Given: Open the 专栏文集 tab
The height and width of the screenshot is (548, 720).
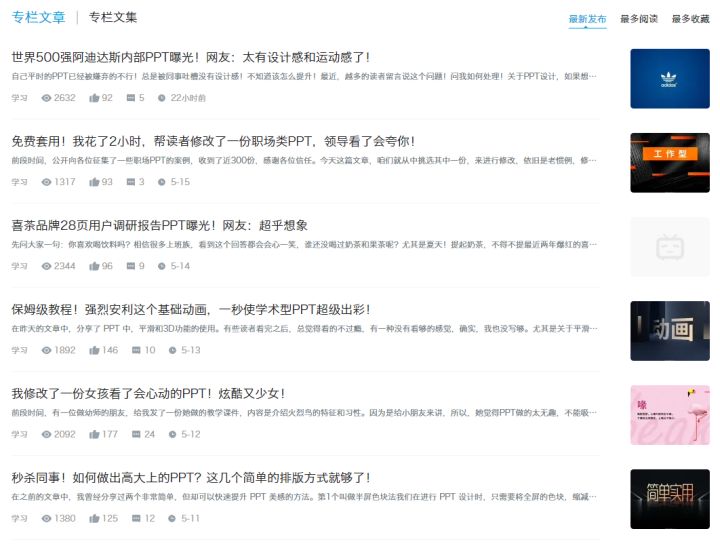Looking at the screenshot, I should click(x=113, y=17).
